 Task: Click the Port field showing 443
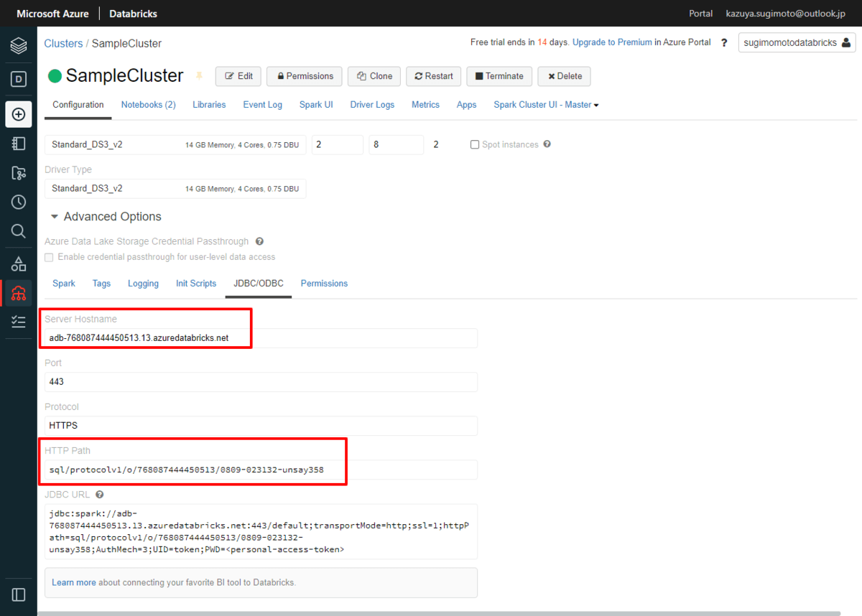tap(261, 382)
